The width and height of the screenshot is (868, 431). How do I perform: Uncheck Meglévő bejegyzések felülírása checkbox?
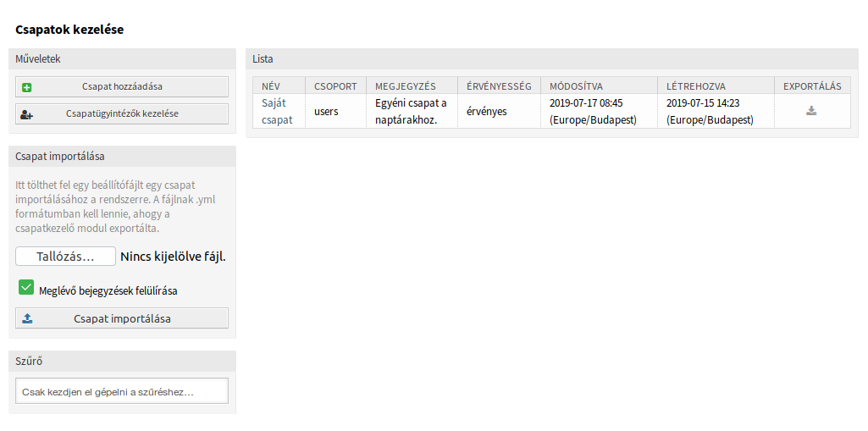pos(26,287)
